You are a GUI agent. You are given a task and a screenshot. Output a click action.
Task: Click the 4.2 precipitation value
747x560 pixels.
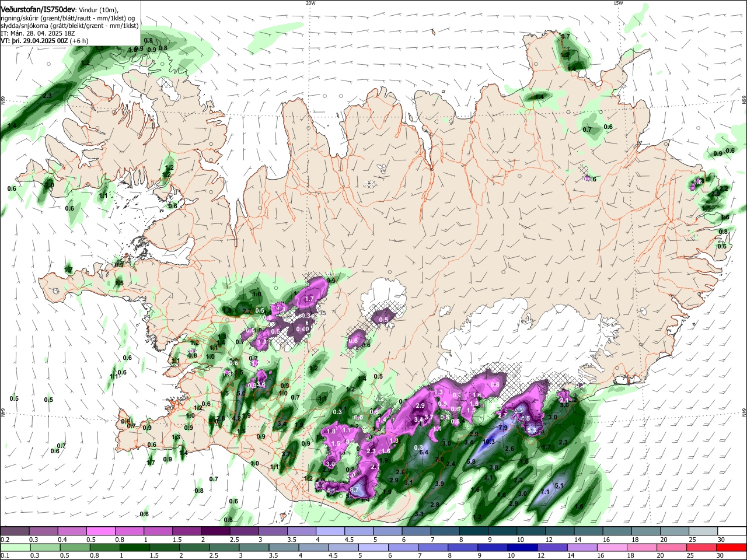click(237, 418)
